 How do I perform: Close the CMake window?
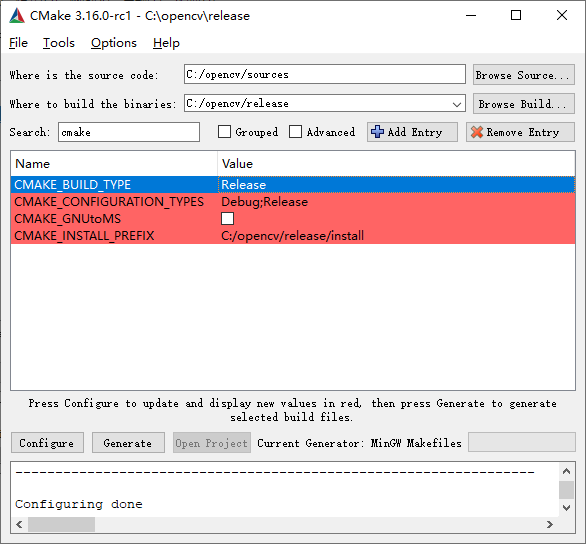coord(562,16)
